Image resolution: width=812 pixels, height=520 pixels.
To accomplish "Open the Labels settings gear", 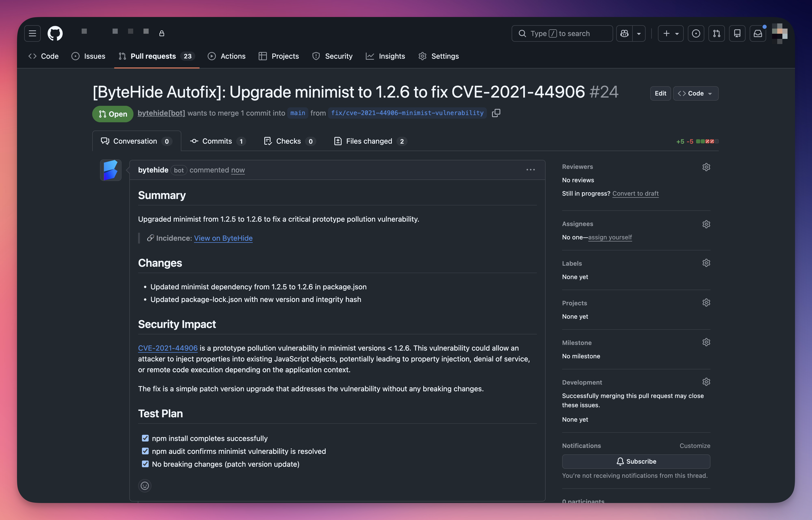I will pos(706,263).
